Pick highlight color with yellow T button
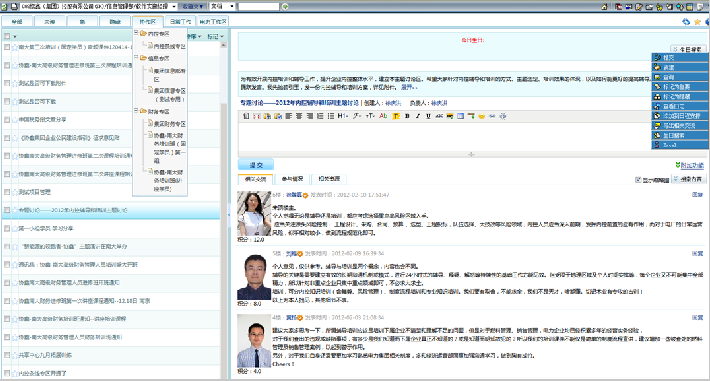 (x=396, y=116)
